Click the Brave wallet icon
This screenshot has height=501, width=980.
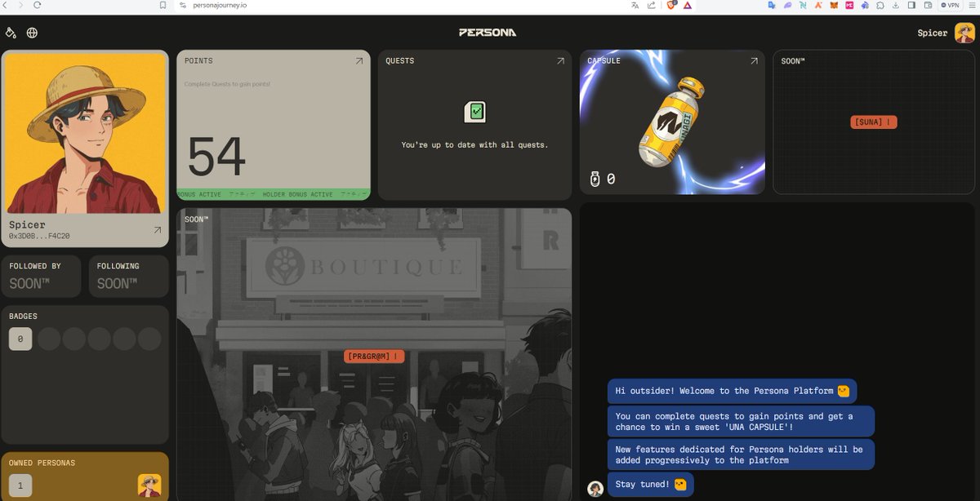click(x=927, y=5)
